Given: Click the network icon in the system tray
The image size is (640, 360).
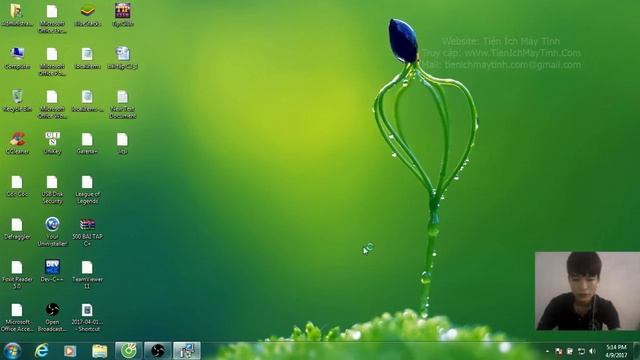Looking at the screenshot, I should [x=581, y=351].
